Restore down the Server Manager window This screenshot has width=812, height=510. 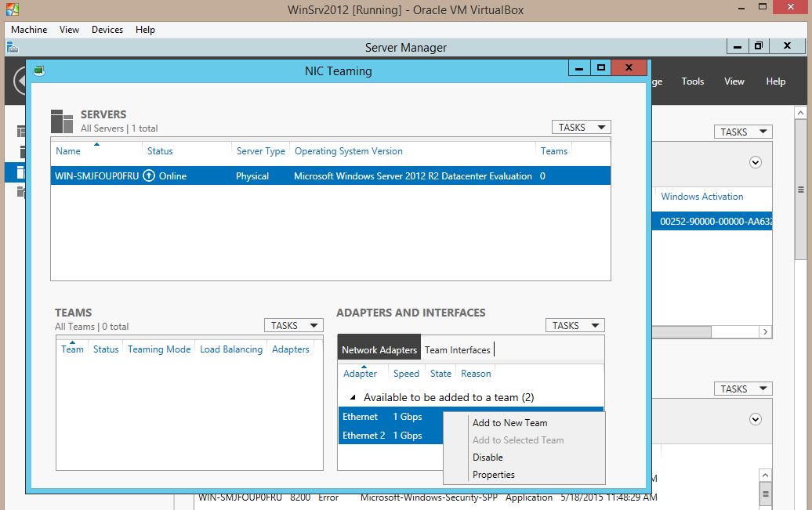pos(759,46)
